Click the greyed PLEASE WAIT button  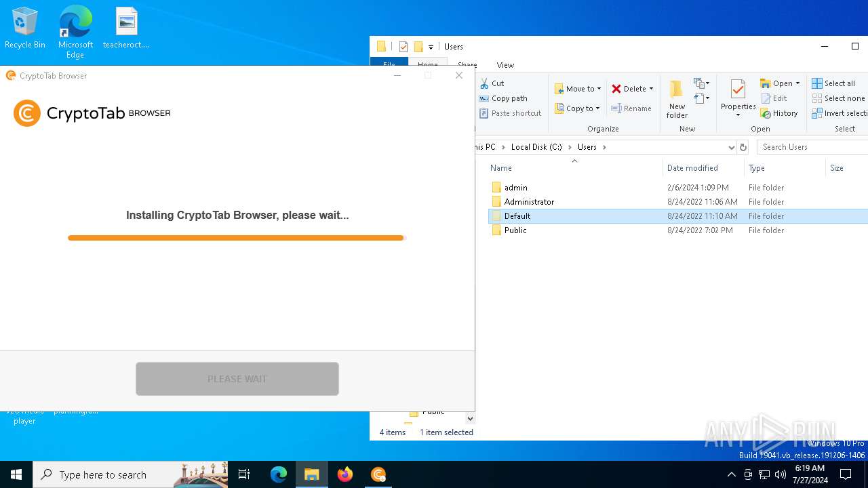[x=237, y=379]
